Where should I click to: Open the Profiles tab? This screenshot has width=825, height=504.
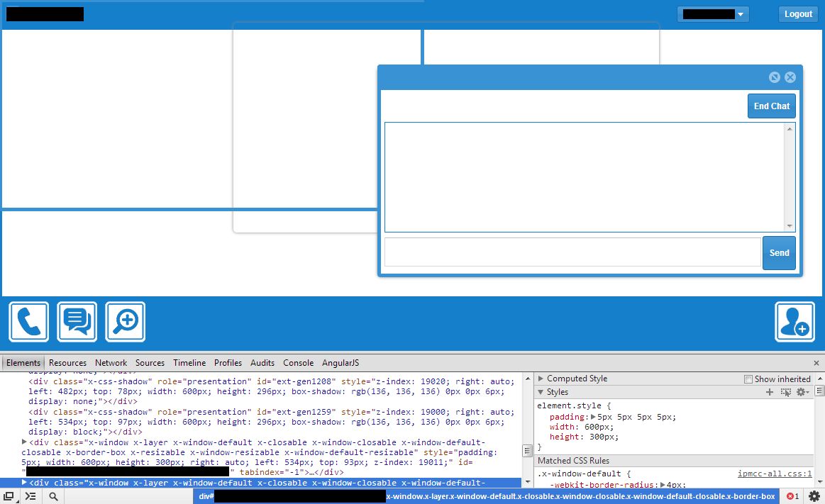pos(228,363)
